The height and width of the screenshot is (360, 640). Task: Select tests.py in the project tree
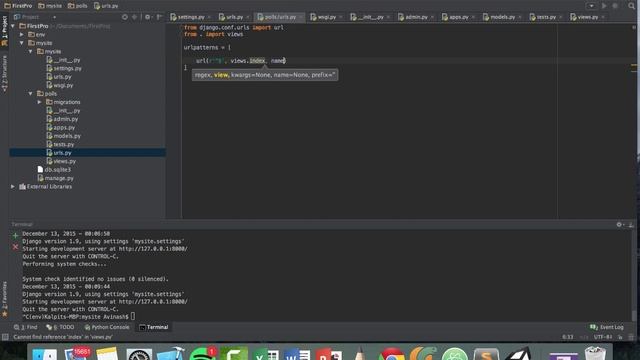(60, 144)
